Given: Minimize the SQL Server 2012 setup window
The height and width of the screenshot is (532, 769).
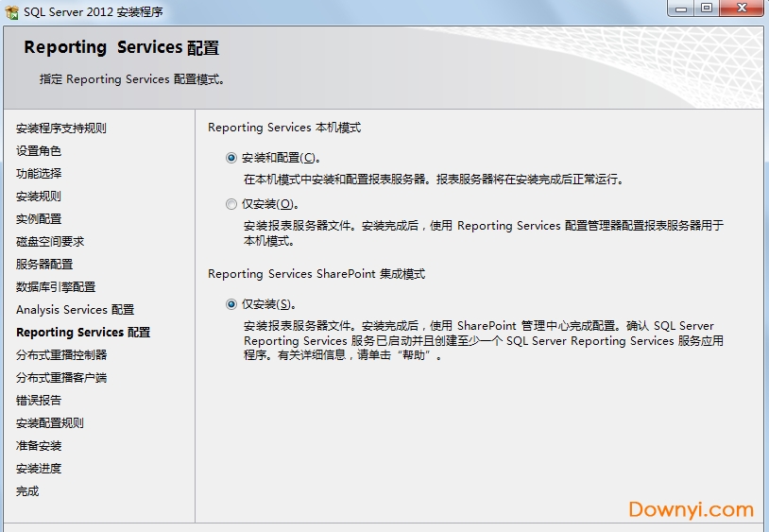Looking at the screenshot, I should coord(681,9).
